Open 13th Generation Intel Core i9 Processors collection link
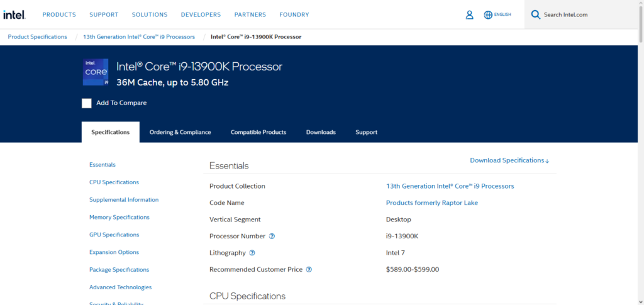This screenshot has width=644, height=305. click(450, 186)
